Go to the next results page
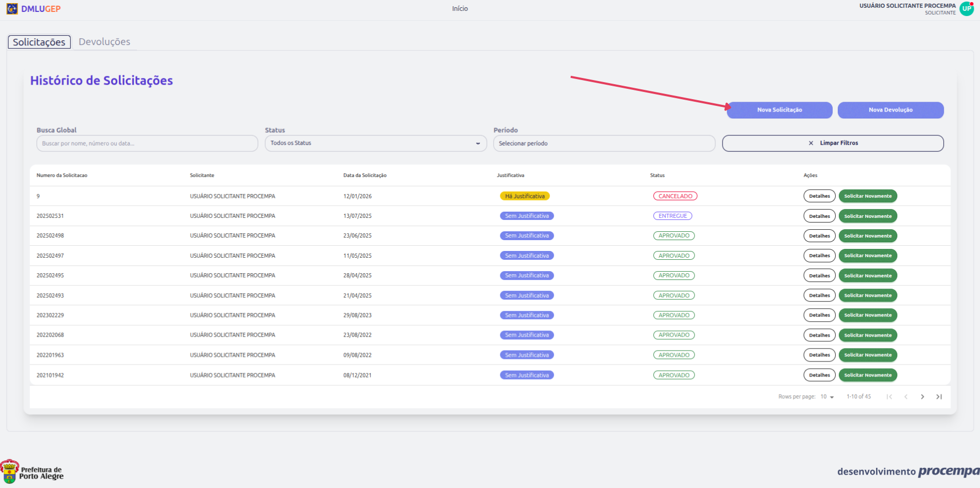 tap(922, 397)
